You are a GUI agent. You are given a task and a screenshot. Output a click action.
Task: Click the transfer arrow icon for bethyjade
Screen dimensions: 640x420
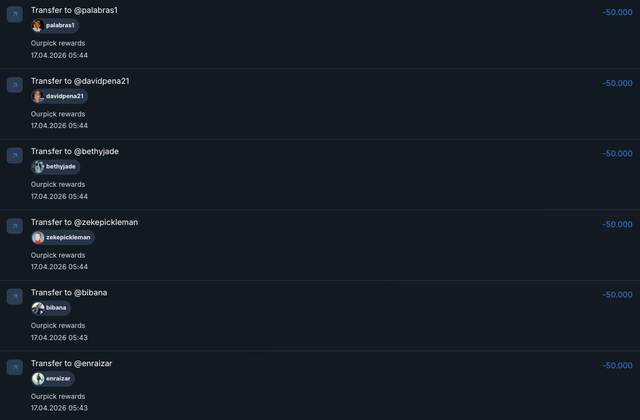[15, 156]
